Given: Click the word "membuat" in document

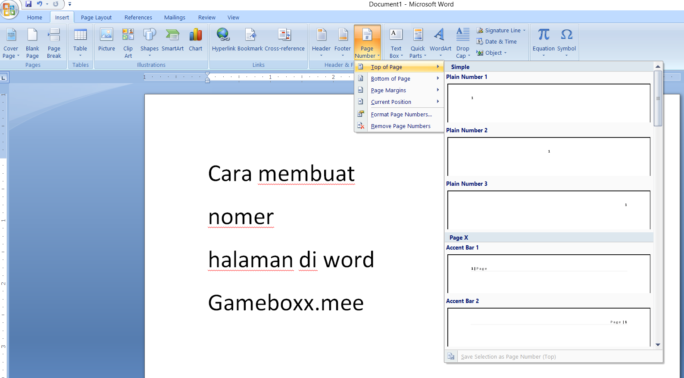Looking at the screenshot, I should [306, 174].
